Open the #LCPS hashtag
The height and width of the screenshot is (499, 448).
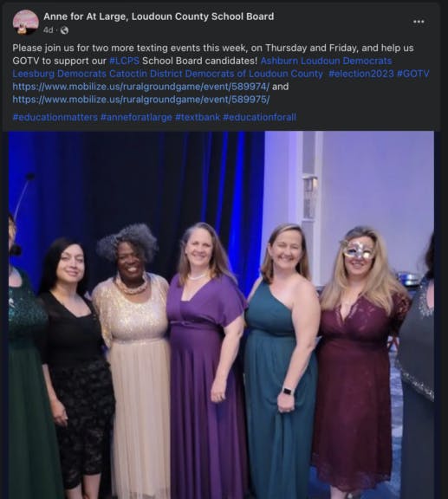click(x=124, y=61)
